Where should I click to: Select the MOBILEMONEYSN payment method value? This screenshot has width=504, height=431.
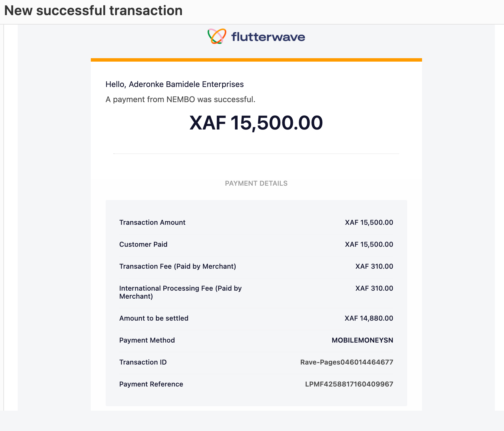click(x=362, y=340)
